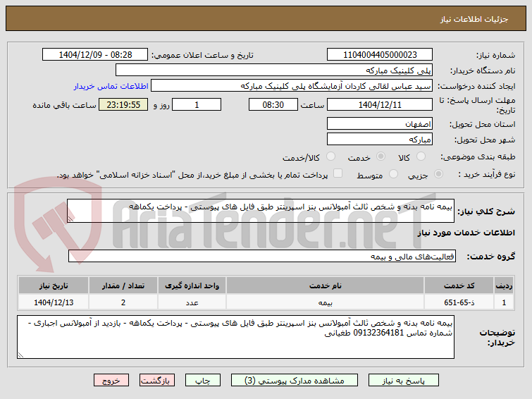The width and height of the screenshot is (532, 399).
Task: Select the خدمت radio button
Action: pyautogui.click(x=381, y=156)
